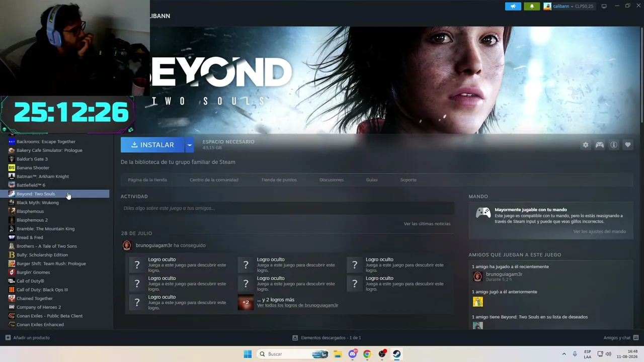This screenshot has height=362, width=644.
Task: Open the Página de la tienda tab
Action: (x=147, y=179)
